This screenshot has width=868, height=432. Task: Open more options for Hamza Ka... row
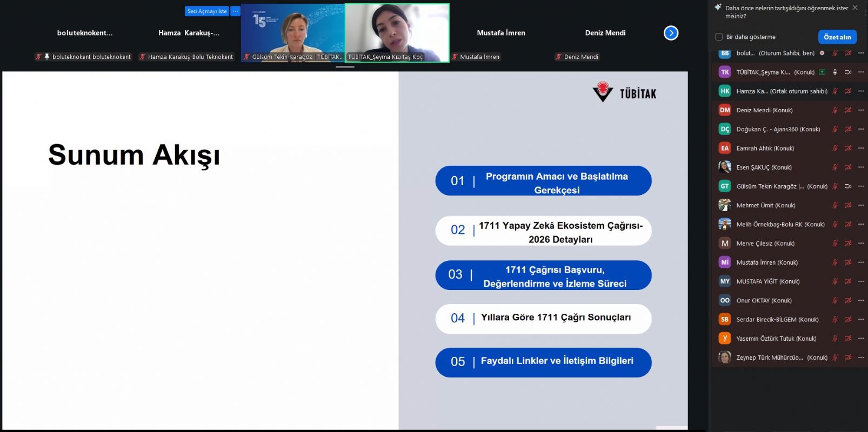click(861, 91)
